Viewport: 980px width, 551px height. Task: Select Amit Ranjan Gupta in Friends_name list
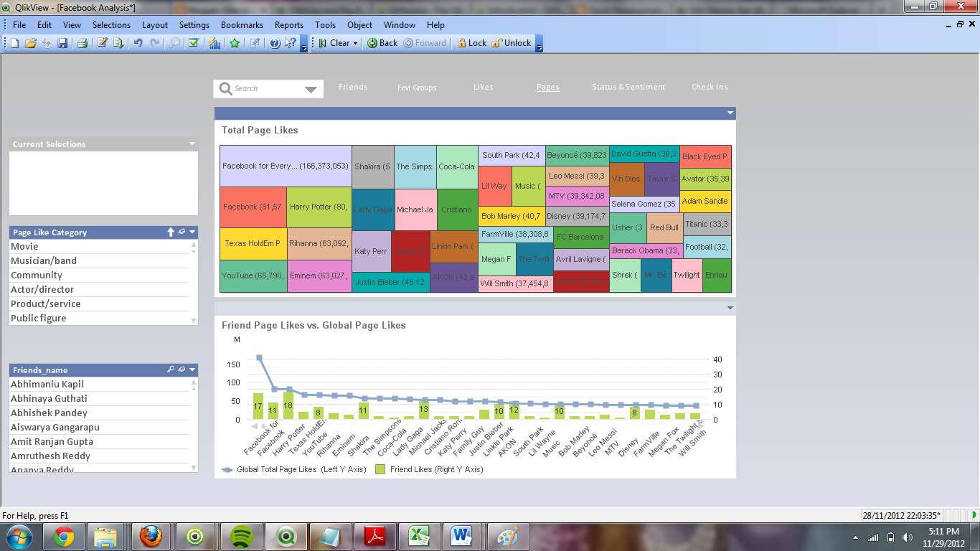(x=100, y=441)
